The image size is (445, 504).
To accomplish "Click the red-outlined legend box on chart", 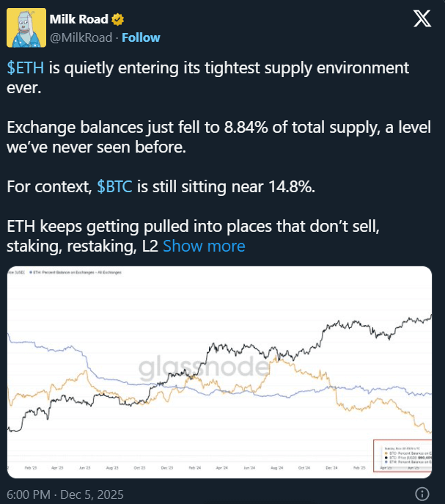I will [x=402, y=455].
